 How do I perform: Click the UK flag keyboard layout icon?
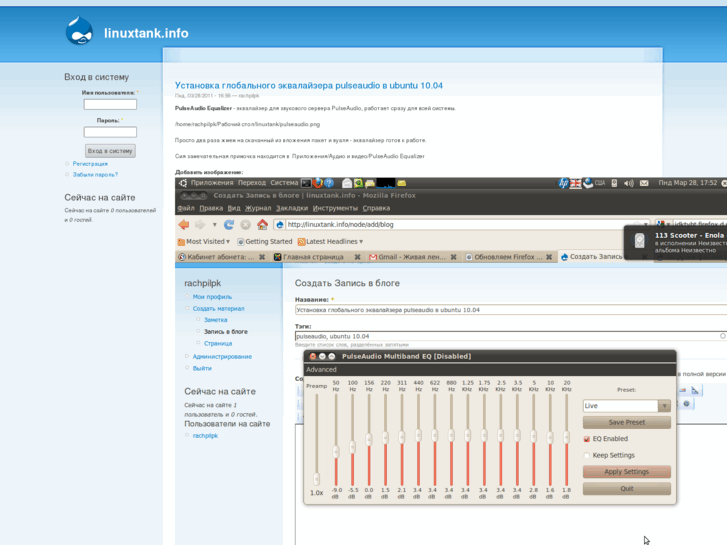click(x=575, y=183)
